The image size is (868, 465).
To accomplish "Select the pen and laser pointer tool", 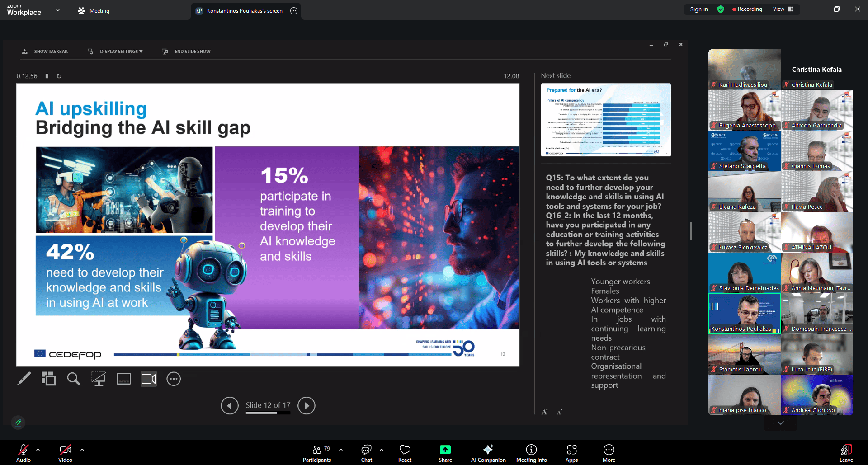I will [x=24, y=379].
